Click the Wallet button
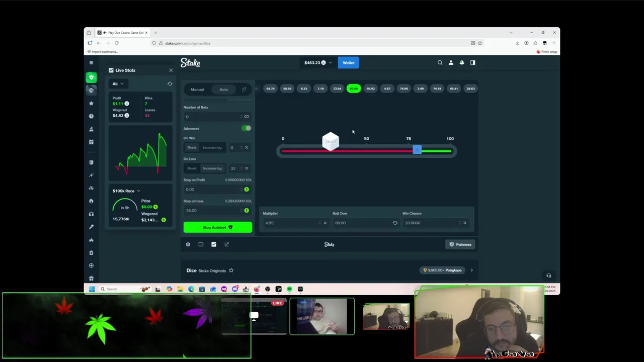This screenshot has width=644, height=362. 349,63
